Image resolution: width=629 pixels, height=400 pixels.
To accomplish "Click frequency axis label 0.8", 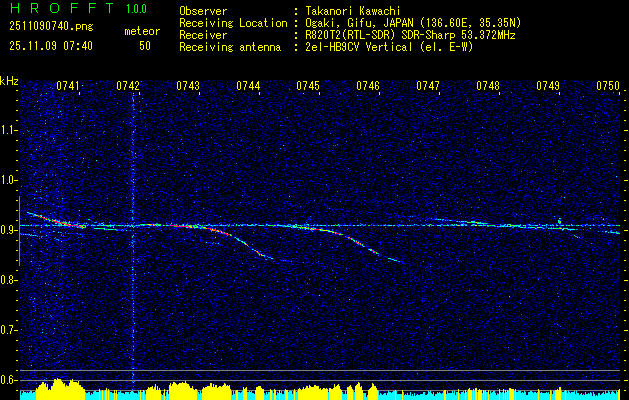I will coord(9,280).
